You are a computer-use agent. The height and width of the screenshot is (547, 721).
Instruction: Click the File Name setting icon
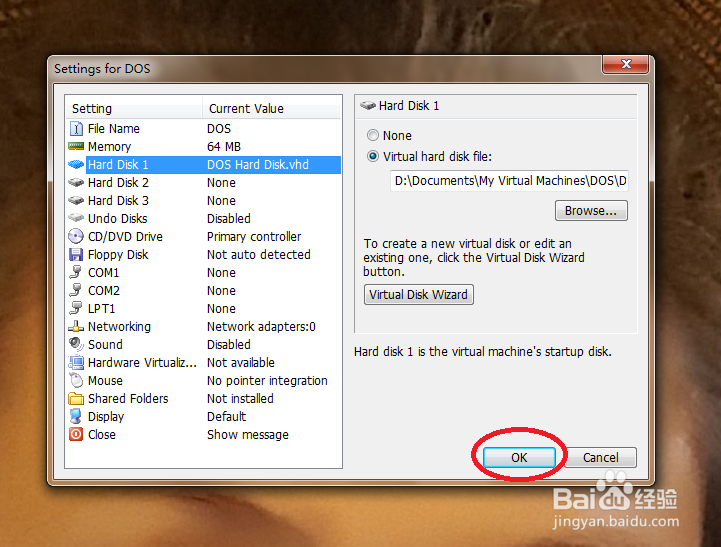pyautogui.click(x=76, y=129)
